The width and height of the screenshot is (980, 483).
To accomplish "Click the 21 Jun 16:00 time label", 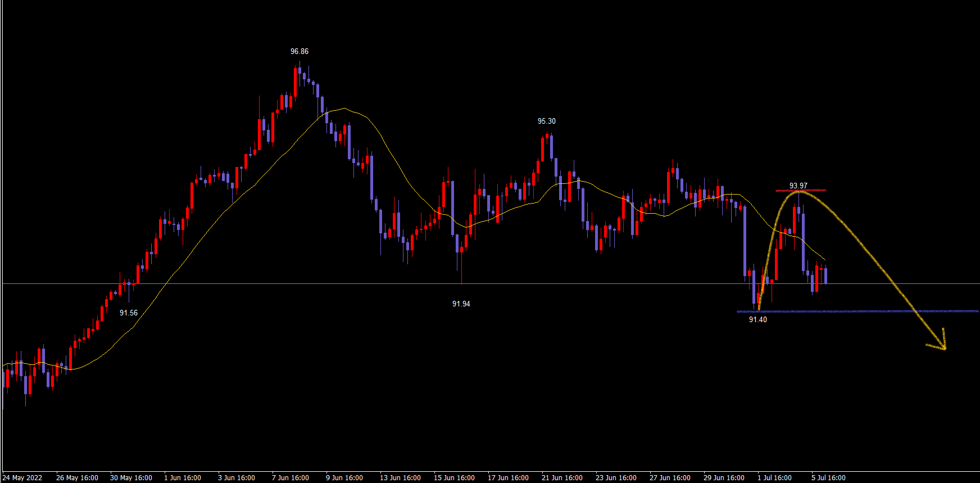I will (x=562, y=477).
